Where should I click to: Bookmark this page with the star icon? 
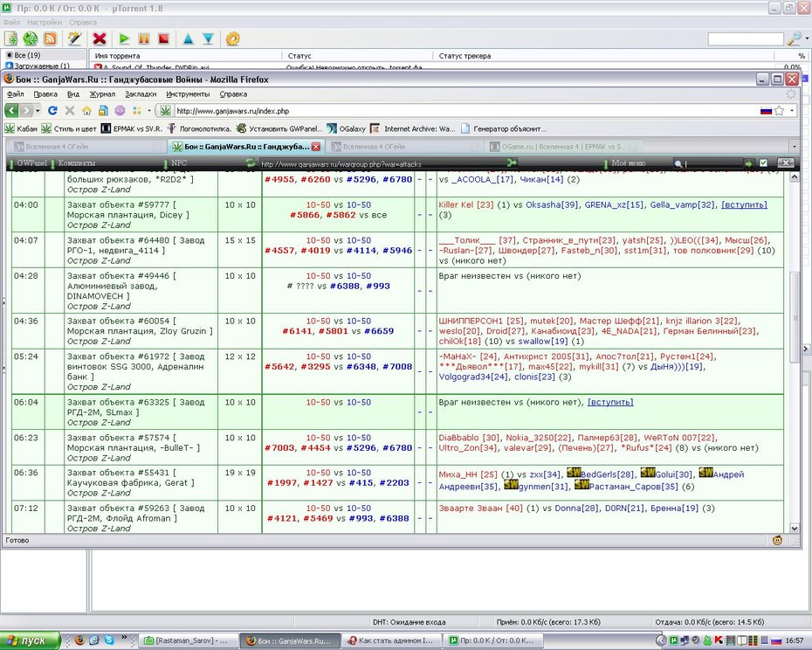point(779,110)
